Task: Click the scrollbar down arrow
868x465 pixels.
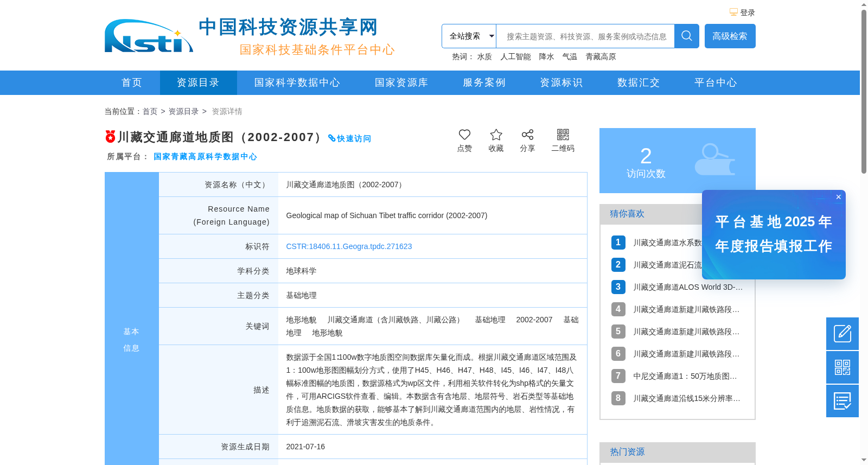Action: (864, 460)
